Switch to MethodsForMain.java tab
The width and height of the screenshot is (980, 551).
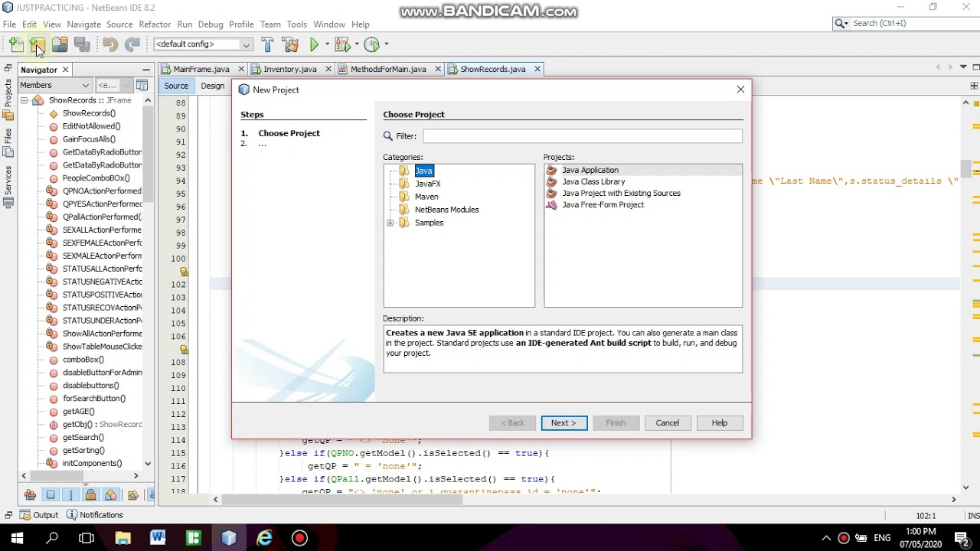click(387, 69)
